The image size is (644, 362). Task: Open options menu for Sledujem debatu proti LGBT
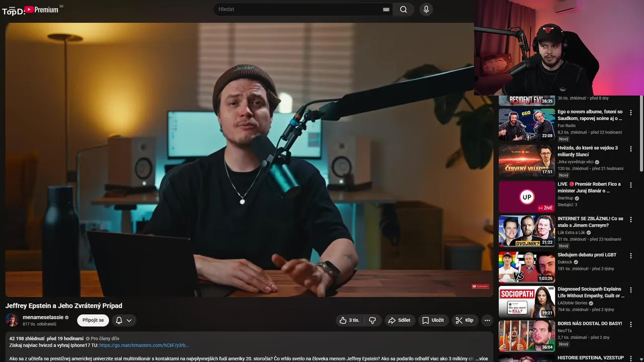[631, 256]
